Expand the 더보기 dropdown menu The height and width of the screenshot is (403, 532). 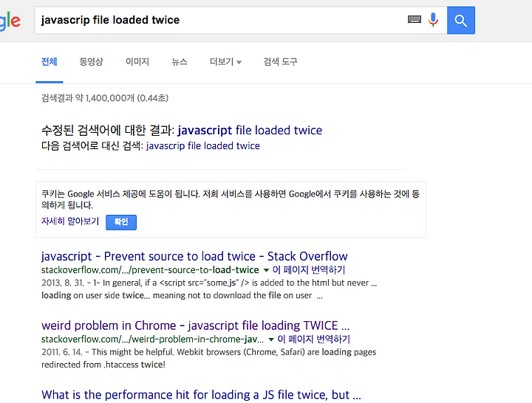point(225,62)
